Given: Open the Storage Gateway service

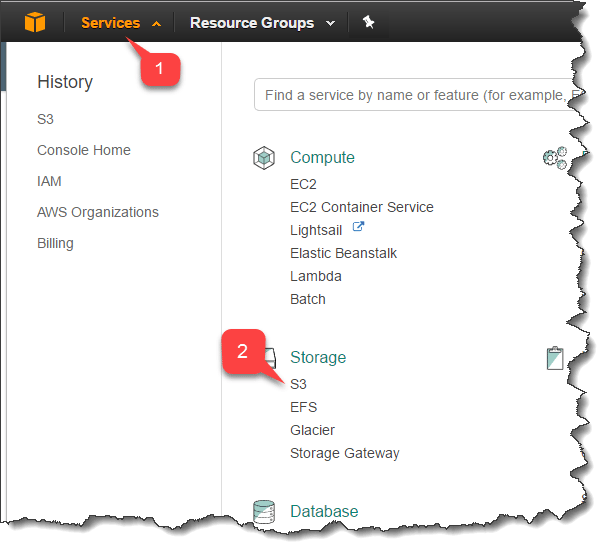Looking at the screenshot, I should tap(345, 453).
